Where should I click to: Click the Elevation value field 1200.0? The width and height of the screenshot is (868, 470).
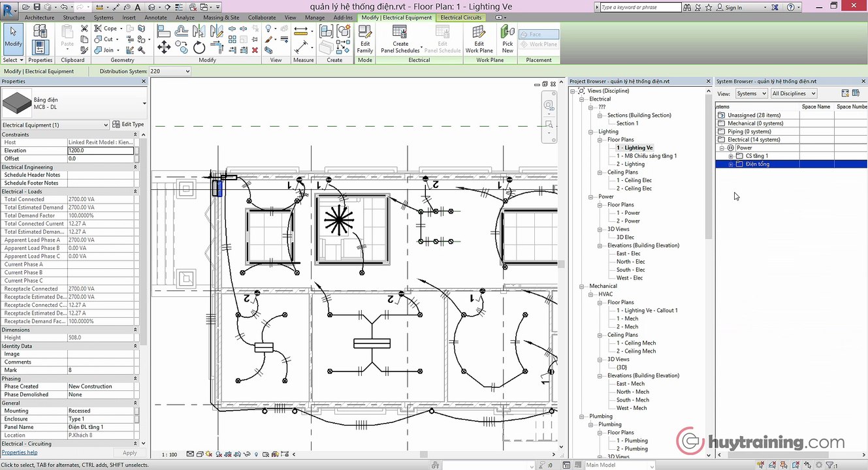coord(101,150)
